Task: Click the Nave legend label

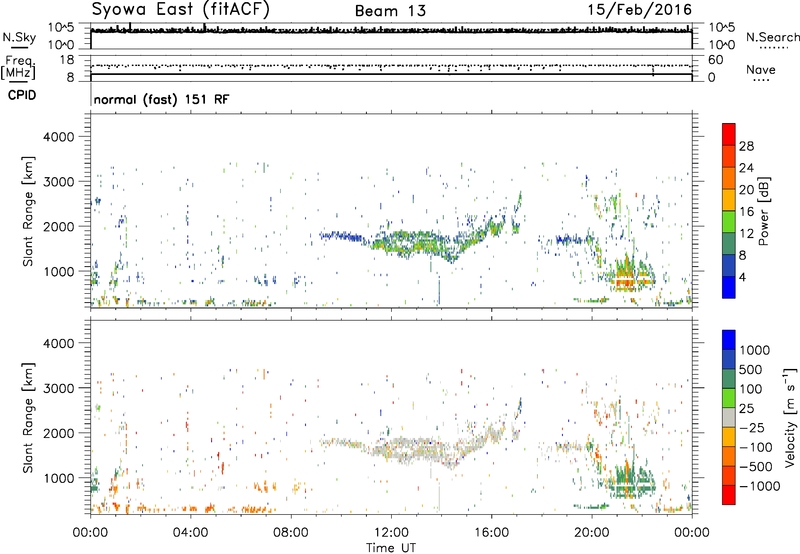Action: pos(761,70)
